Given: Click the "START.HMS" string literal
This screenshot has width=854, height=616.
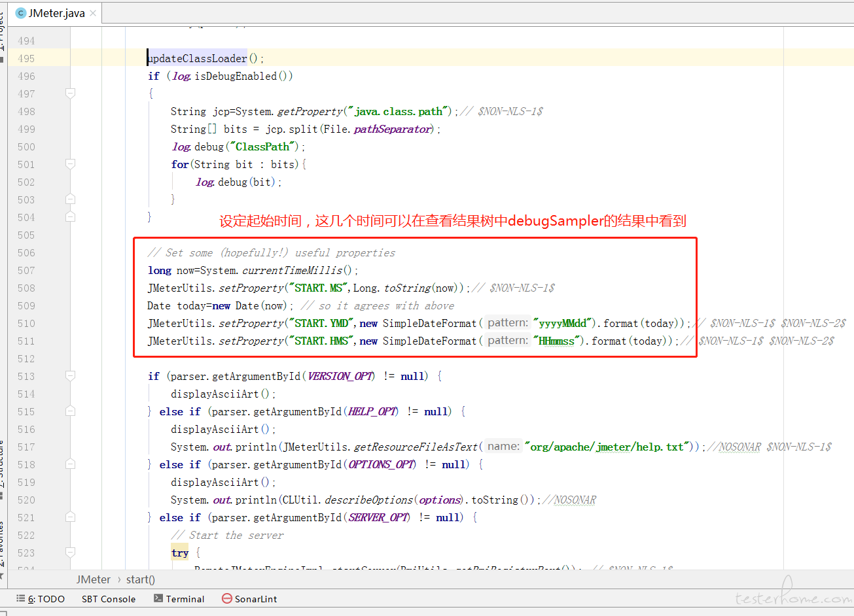Looking at the screenshot, I should 321,341.
